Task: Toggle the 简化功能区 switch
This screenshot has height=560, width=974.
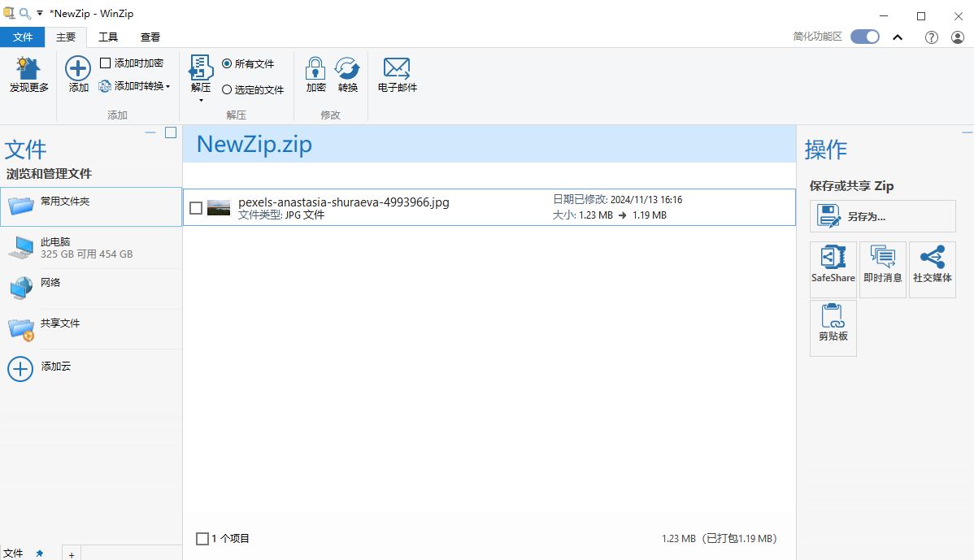Action: [865, 37]
